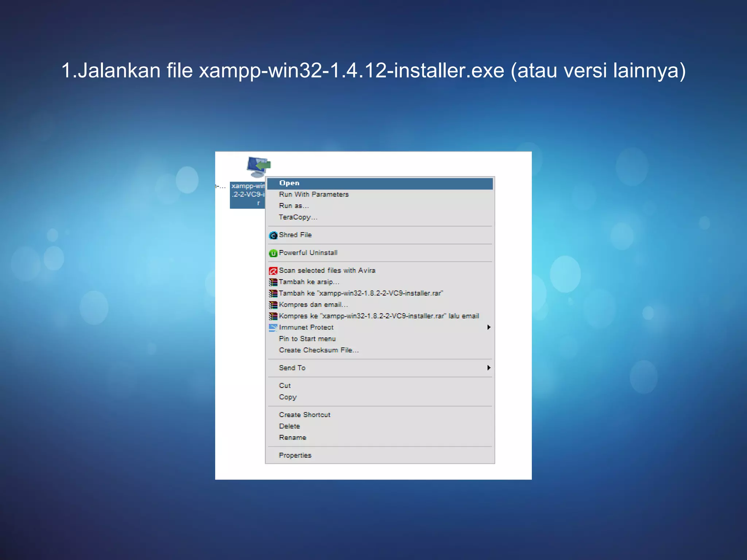Select Tambah ke arsip... entry
Screen dimensions: 747x560
[x=380, y=282]
